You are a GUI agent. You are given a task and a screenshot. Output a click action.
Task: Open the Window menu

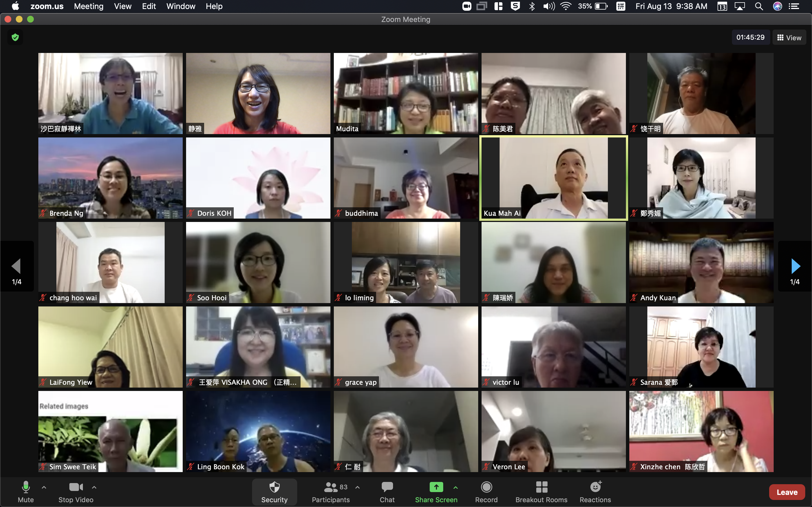click(180, 6)
